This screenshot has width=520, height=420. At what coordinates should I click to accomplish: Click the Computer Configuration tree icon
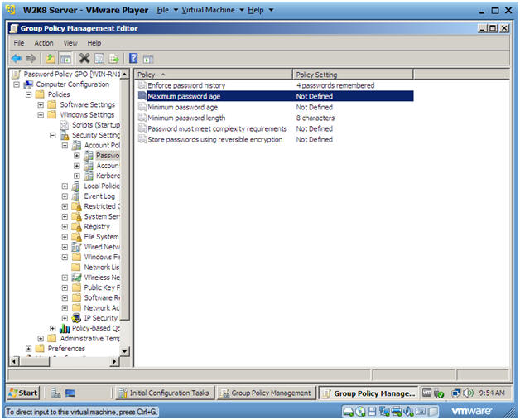(x=28, y=84)
